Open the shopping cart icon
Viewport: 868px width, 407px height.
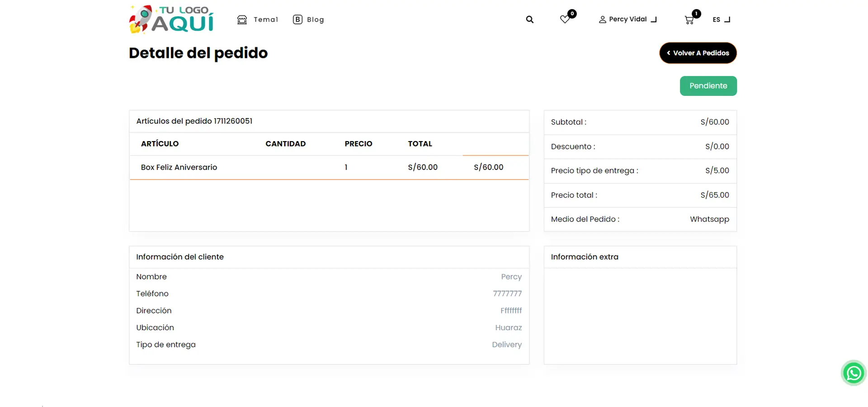pos(689,20)
